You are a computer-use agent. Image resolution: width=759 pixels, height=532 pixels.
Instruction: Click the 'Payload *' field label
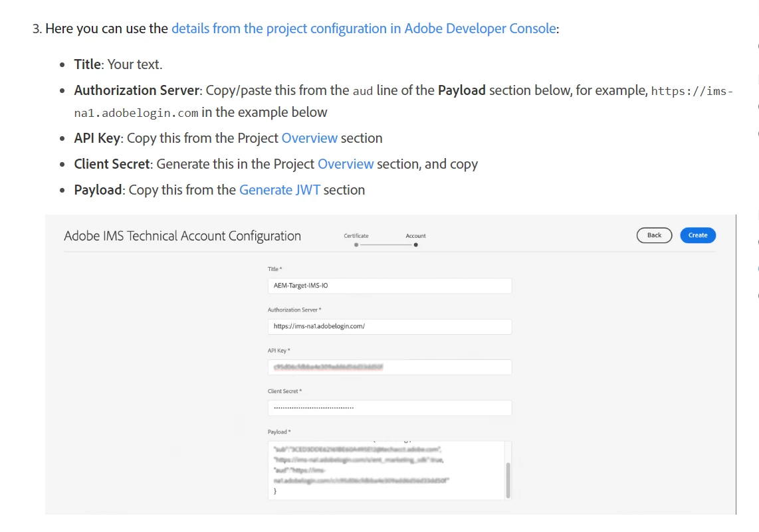(x=279, y=432)
